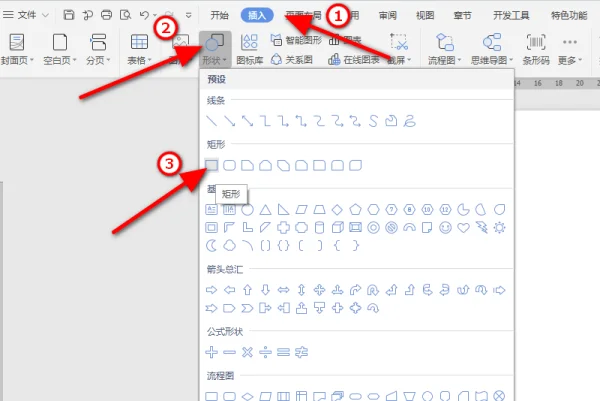600x401 pixels.
Task: Switch to the 审阅 tab
Action: (388, 15)
